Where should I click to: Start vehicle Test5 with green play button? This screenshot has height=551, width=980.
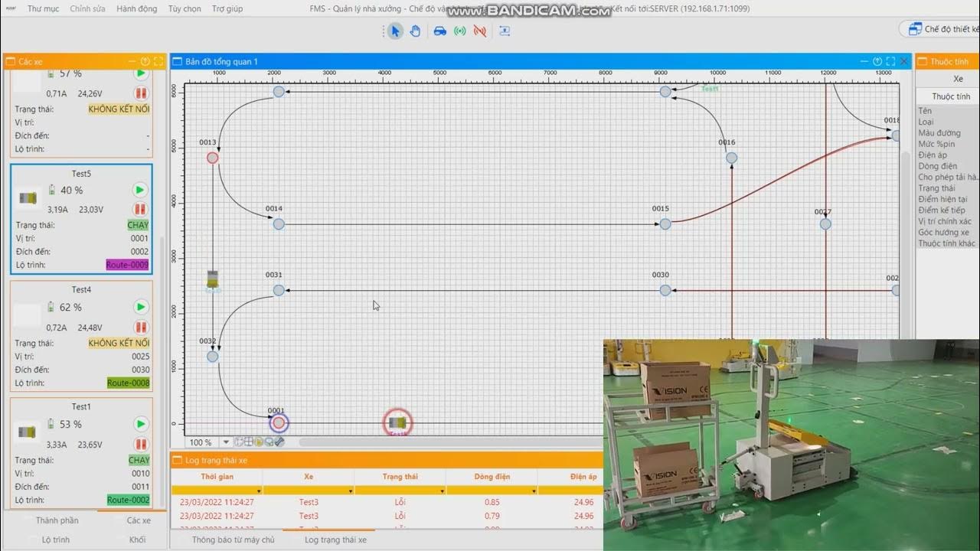coord(139,190)
